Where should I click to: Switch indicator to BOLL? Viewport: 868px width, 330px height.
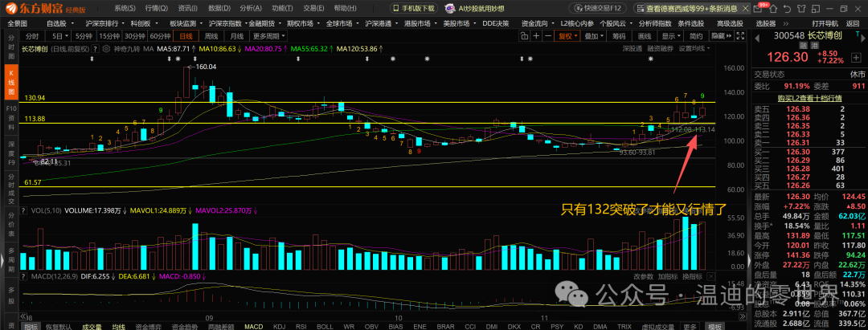pyautogui.click(x=325, y=326)
